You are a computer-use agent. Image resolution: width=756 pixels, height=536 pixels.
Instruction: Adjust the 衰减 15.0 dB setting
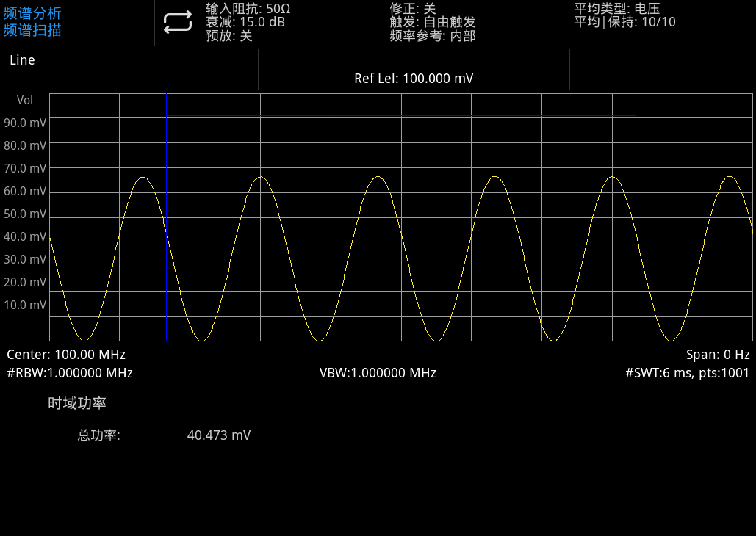(x=245, y=22)
